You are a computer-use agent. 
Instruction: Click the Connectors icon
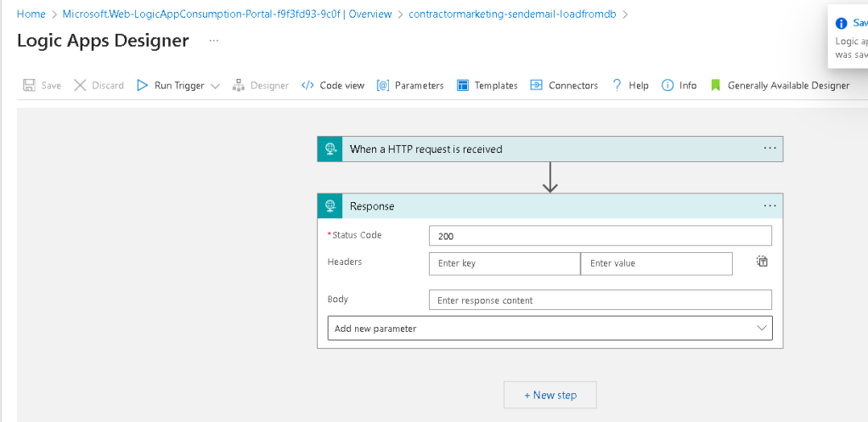(x=536, y=85)
